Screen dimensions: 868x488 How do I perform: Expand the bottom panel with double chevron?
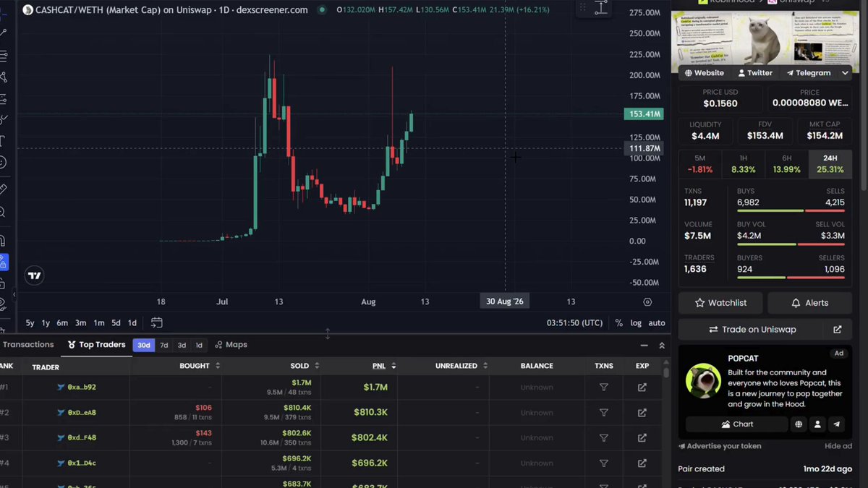pos(661,346)
